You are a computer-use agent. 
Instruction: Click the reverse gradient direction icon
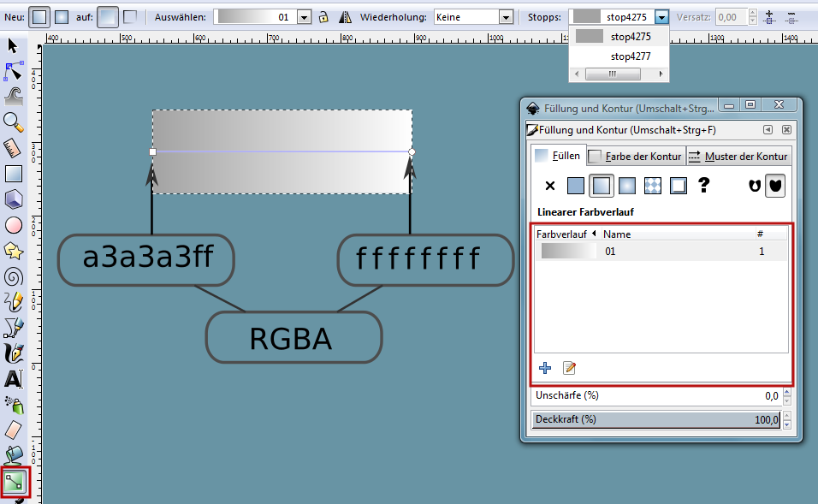[x=345, y=17]
